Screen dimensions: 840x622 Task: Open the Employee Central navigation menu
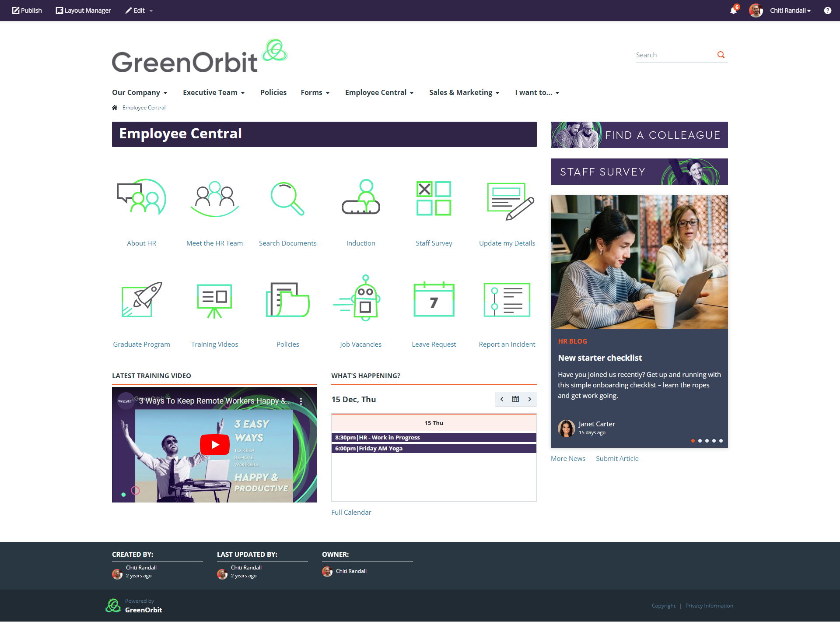[x=379, y=92]
